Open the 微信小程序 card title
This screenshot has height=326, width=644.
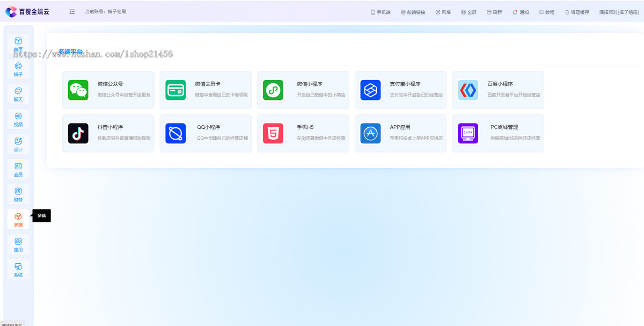click(x=310, y=84)
